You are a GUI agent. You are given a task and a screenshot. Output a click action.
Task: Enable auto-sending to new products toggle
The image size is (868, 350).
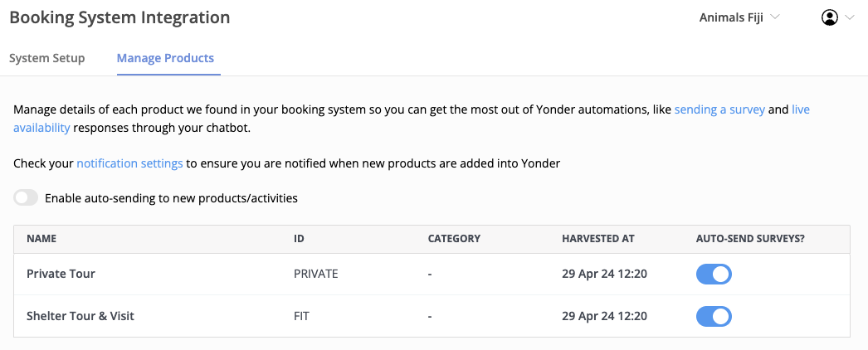pos(27,198)
